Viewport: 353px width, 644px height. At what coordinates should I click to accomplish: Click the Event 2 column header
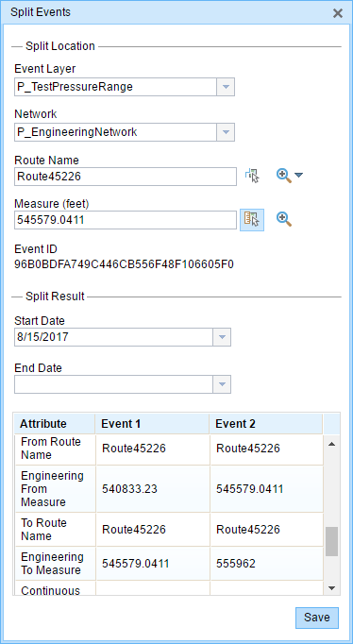coord(266,423)
